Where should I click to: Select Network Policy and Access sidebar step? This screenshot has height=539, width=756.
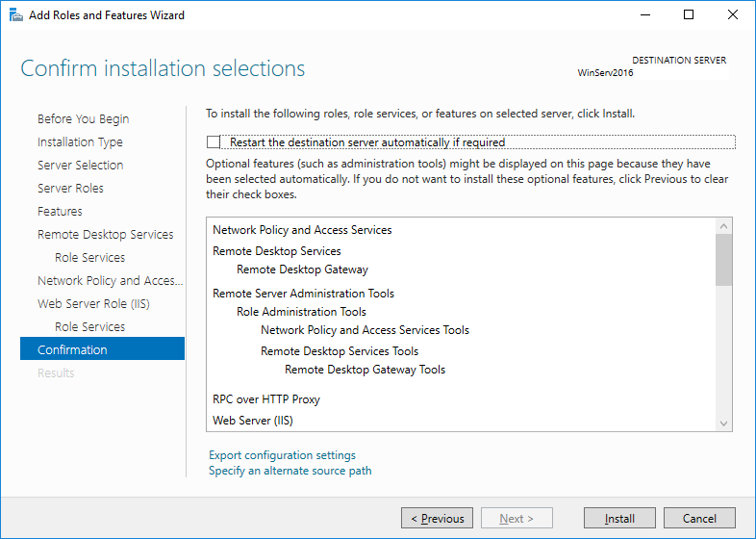(109, 281)
